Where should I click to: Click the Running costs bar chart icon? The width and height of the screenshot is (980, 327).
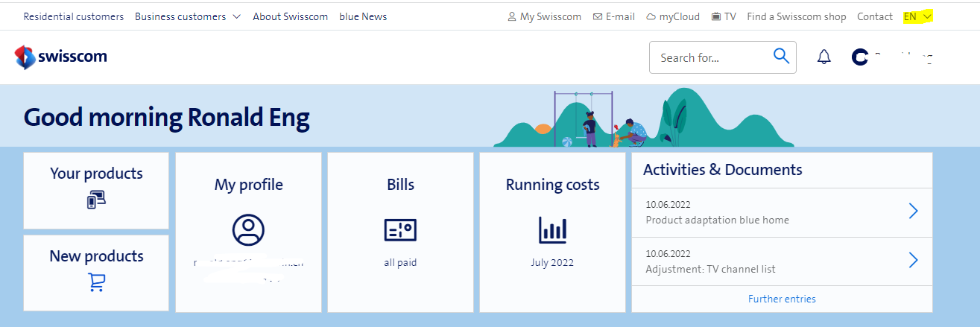(552, 230)
